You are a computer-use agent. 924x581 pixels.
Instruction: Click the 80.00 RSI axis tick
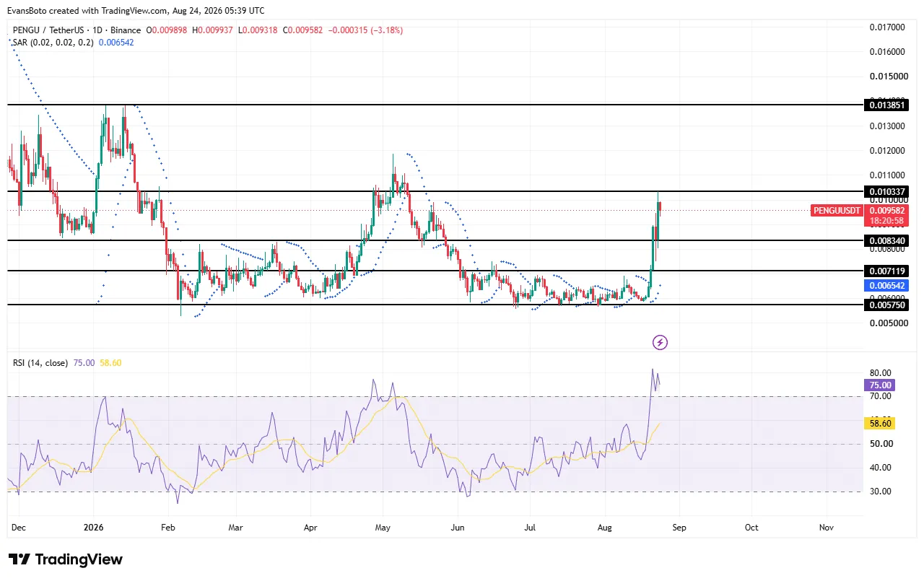[x=881, y=373]
